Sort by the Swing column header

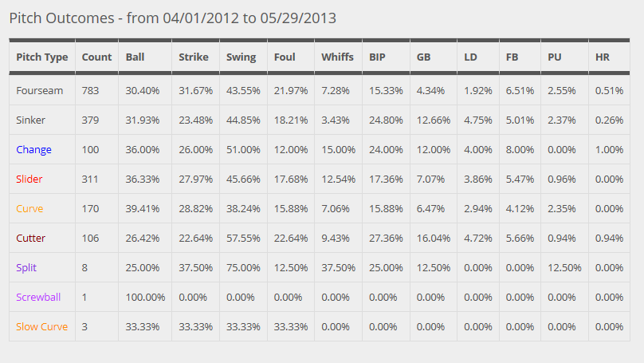click(241, 57)
